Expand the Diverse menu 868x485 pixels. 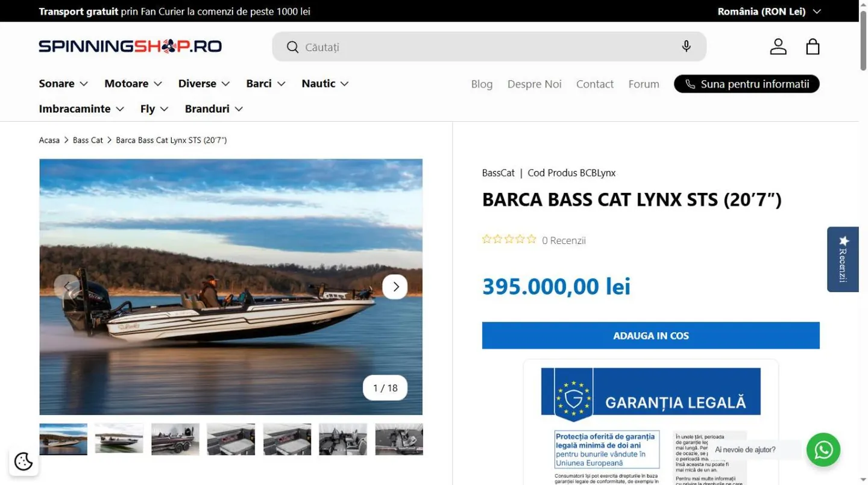point(204,84)
